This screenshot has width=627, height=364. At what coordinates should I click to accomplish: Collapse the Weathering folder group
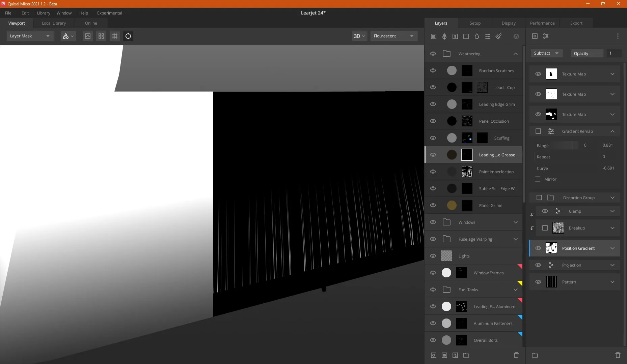coord(516,54)
